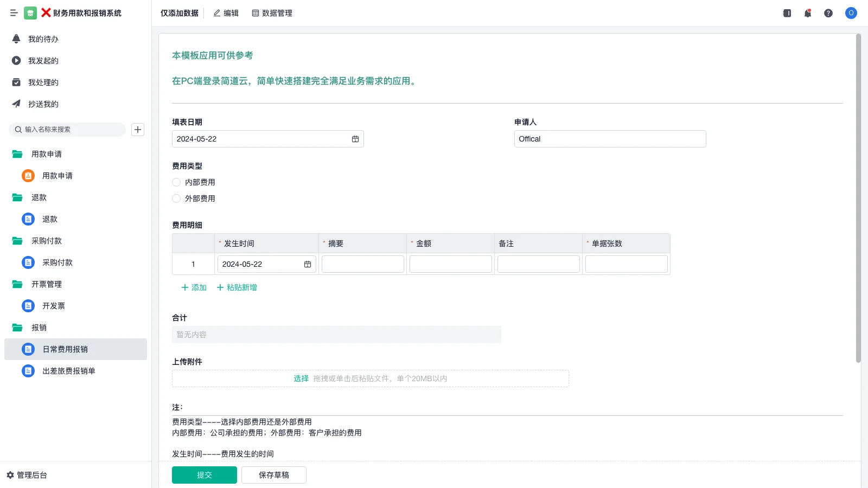Viewport: 868px width, 488px height.
Task: Click the 抄送我的 paper plane icon
Action: coord(16,104)
